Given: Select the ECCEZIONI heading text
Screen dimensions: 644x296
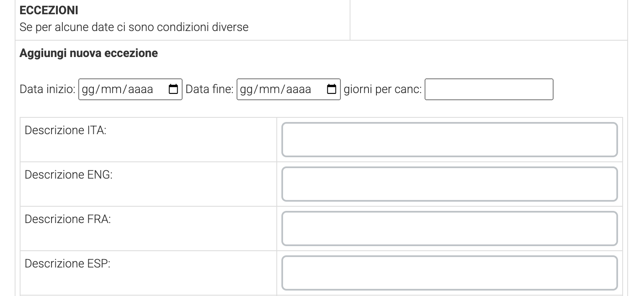Looking at the screenshot, I should tap(49, 11).
